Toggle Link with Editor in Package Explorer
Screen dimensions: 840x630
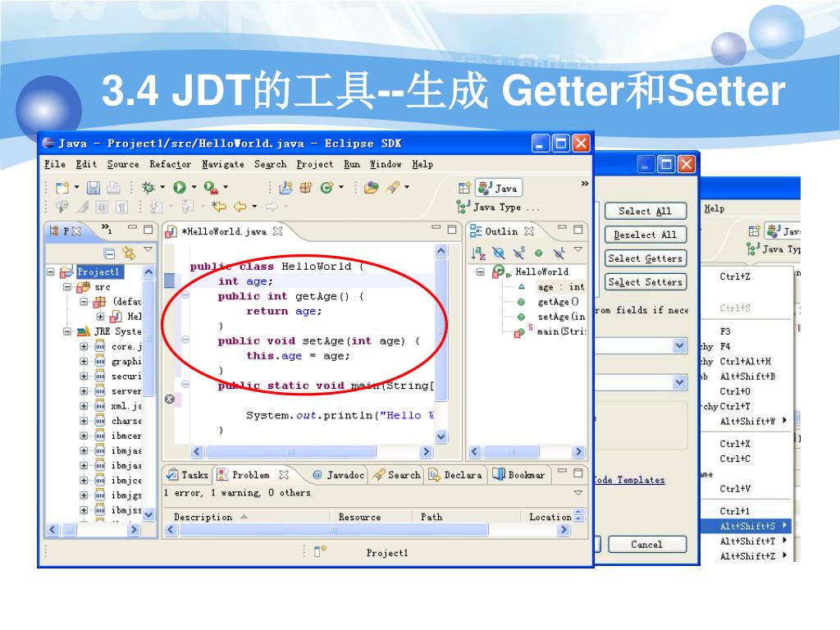coord(129,253)
